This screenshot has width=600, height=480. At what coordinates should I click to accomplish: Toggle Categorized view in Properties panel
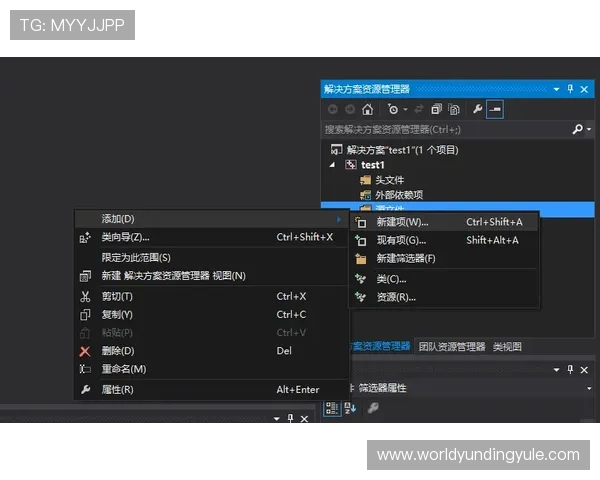331,408
